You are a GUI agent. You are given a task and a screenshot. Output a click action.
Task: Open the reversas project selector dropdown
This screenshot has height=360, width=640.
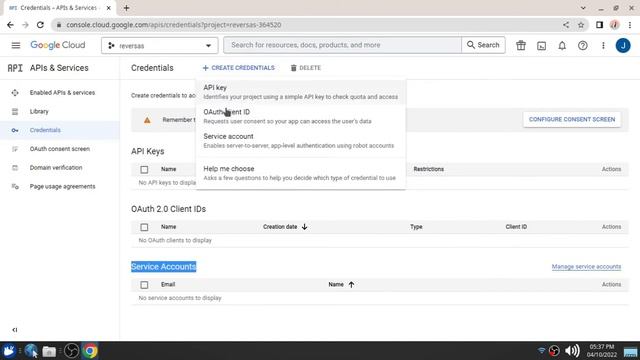[x=160, y=46]
